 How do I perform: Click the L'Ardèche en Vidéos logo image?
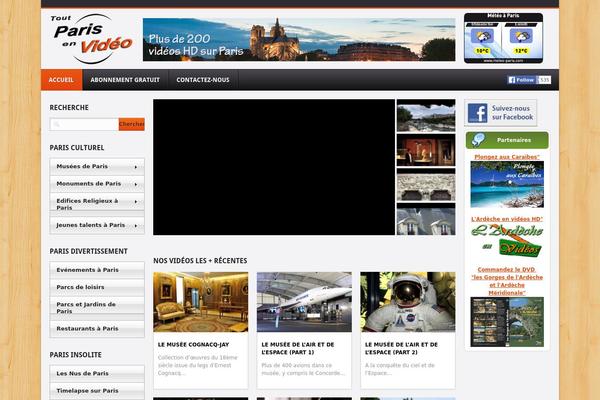click(507, 240)
